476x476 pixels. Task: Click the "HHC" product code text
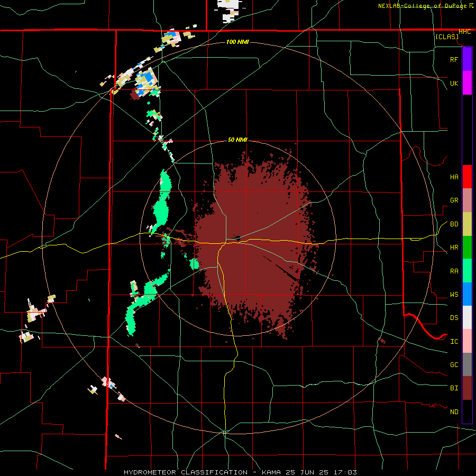pyautogui.click(x=465, y=32)
